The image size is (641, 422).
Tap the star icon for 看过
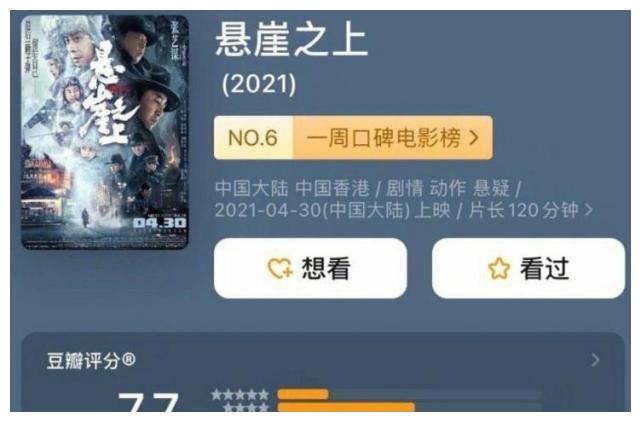tap(499, 269)
